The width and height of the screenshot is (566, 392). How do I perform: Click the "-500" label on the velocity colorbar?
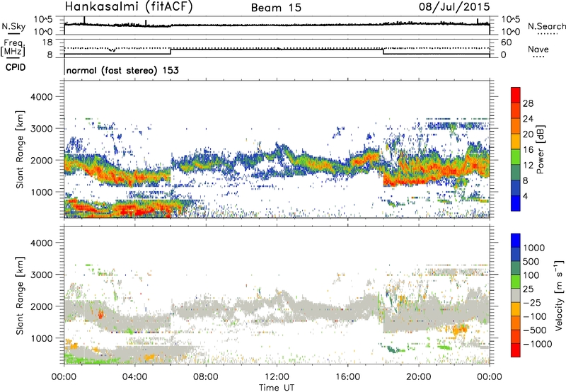coord(535,330)
